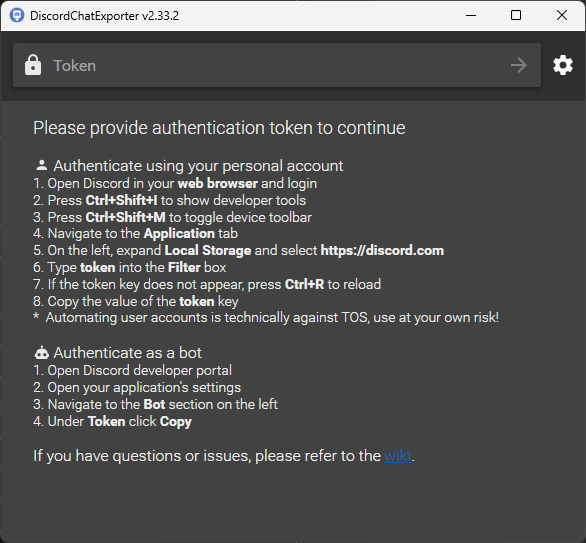Click the DiscordChatExporter app icon in the title bar

pyautogui.click(x=17, y=15)
